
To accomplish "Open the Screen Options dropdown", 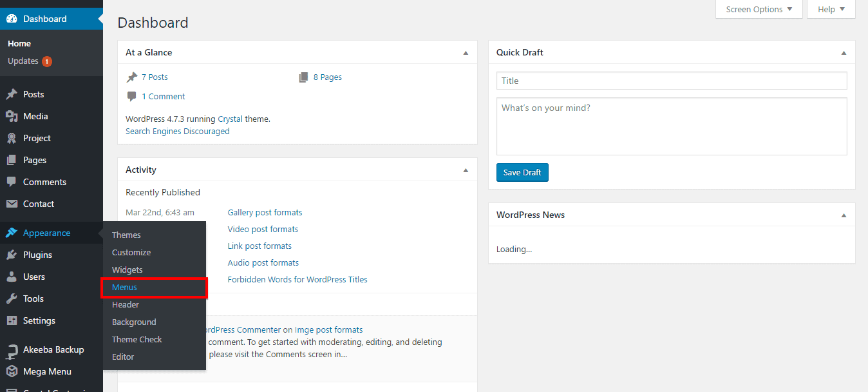I will [x=759, y=10].
